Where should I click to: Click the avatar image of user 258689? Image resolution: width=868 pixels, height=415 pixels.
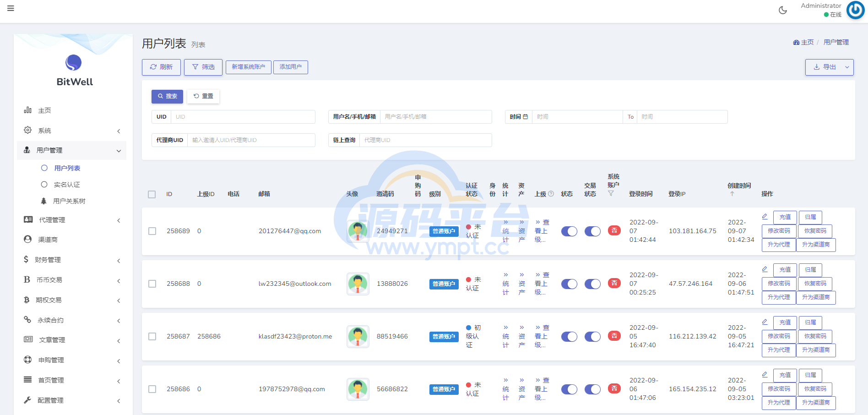pyautogui.click(x=358, y=231)
